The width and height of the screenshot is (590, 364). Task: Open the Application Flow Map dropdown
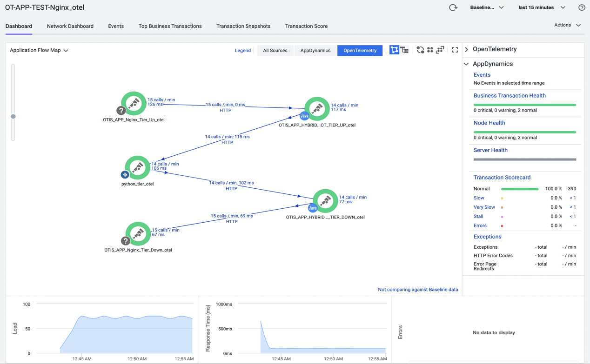(39, 50)
